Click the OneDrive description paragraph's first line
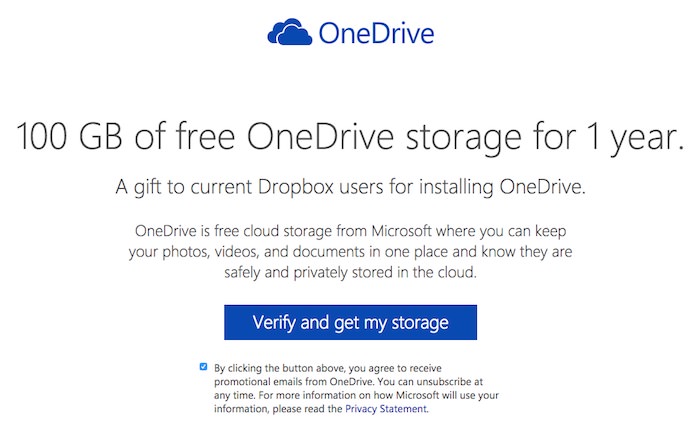Screen dimensions: 700x424 click(x=350, y=231)
